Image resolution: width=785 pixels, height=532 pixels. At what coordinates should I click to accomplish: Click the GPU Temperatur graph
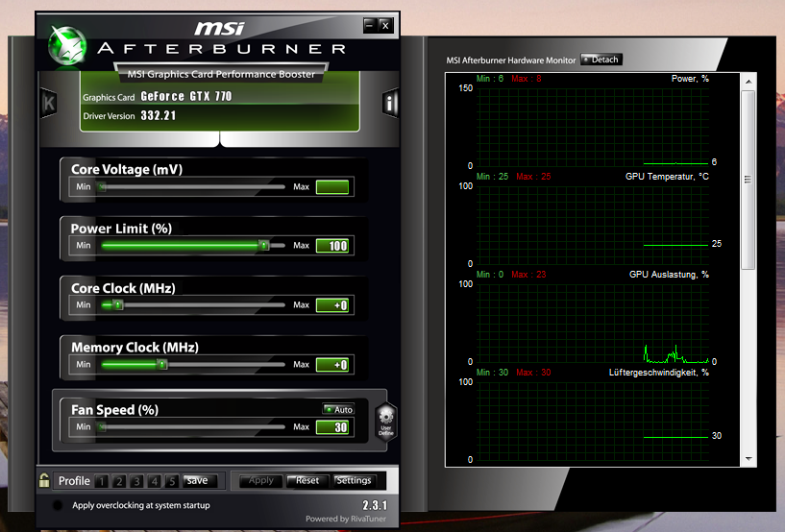pos(593,226)
